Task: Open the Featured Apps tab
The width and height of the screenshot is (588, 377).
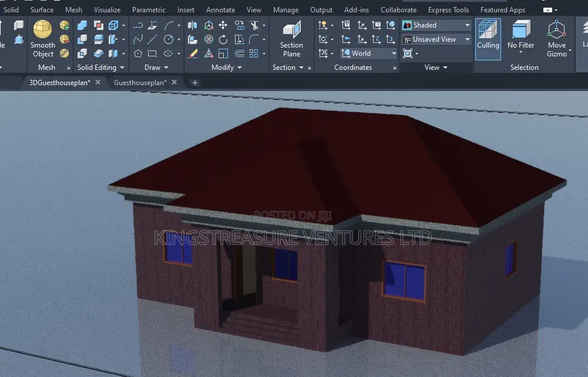Action: point(502,10)
